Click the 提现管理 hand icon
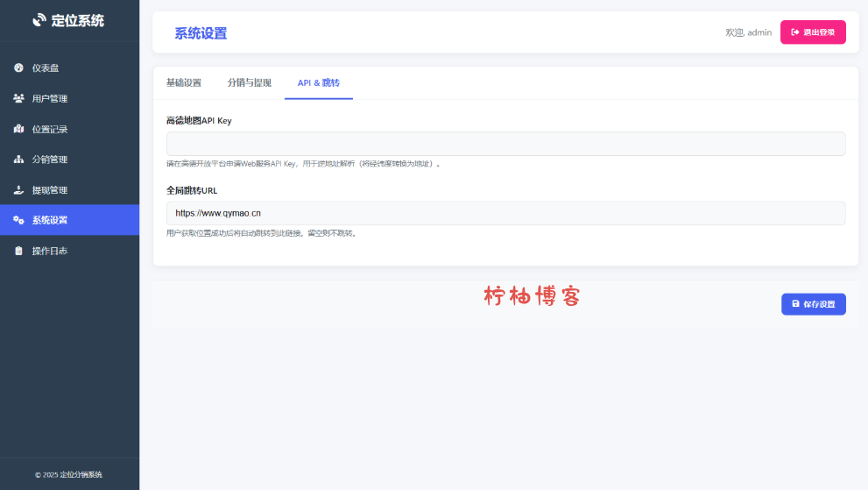The height and width of the screenshot is (490, 868). click(18, 189)
